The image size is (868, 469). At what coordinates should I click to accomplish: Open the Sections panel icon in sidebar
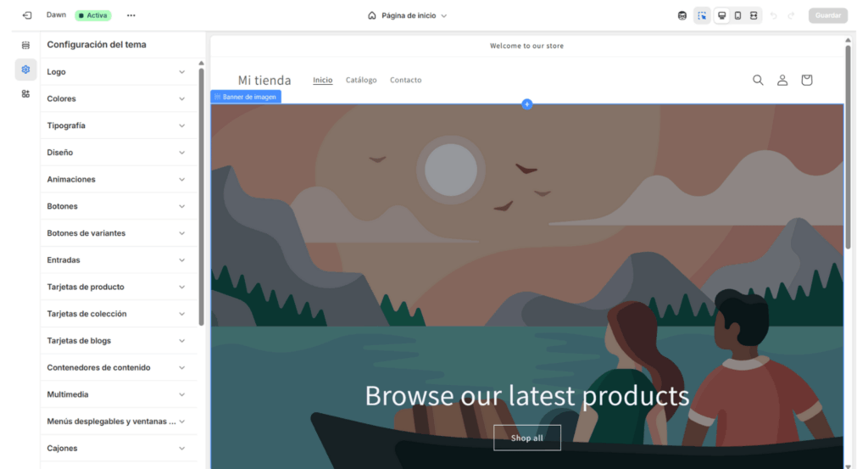[x=25, y=45]
